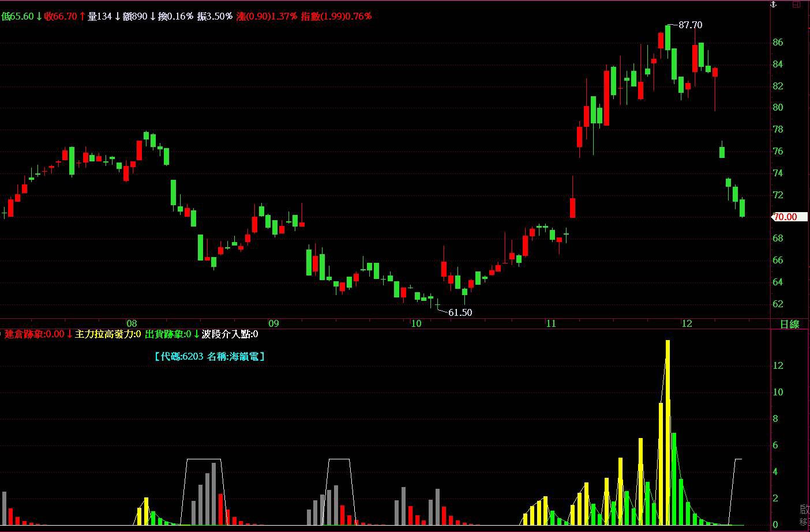The width and height of the screenshot is (810, 532).
Task: Click the 主力拉高發力:0 indicator label
Action: 108,334
